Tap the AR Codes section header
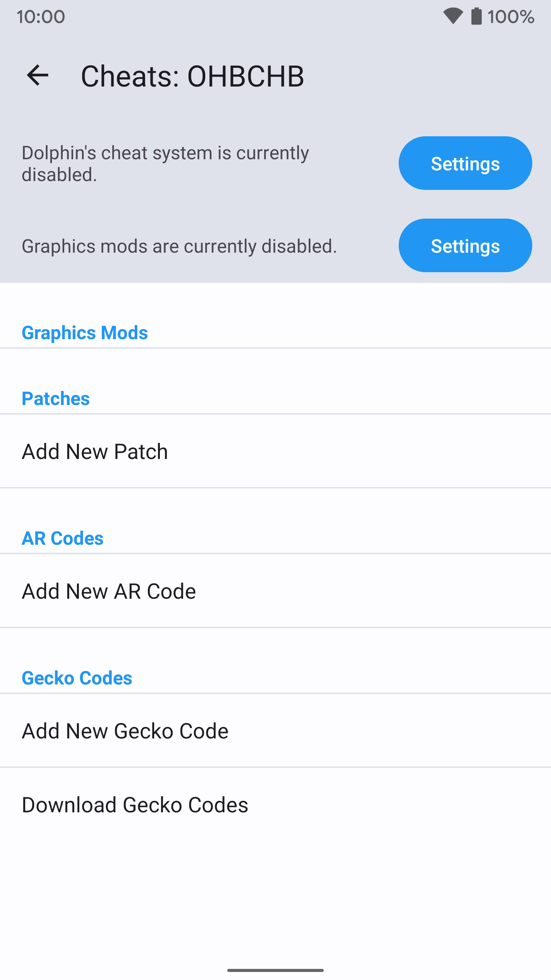This screenshot has height=980, width=551. [x=63, y=537]
